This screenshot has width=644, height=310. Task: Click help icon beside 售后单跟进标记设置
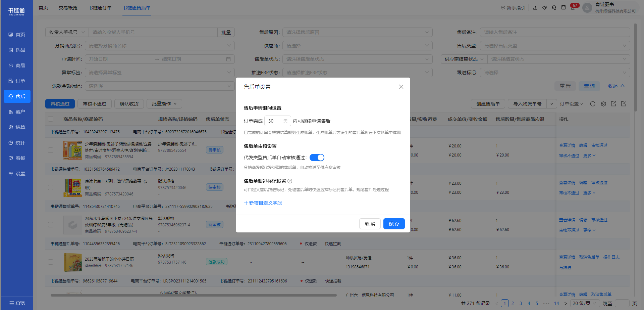[290, 181]
